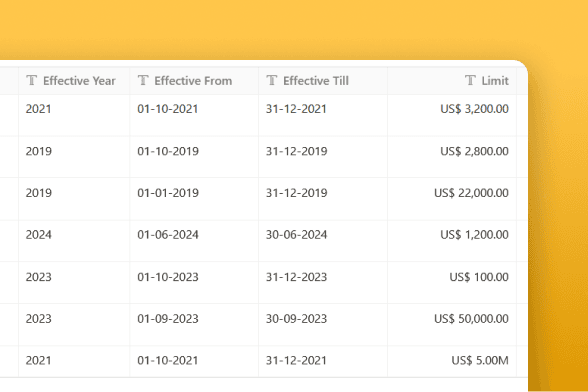Click the 2024 Effective Year cell
This screenshot has height=392, width=588.
74,241
